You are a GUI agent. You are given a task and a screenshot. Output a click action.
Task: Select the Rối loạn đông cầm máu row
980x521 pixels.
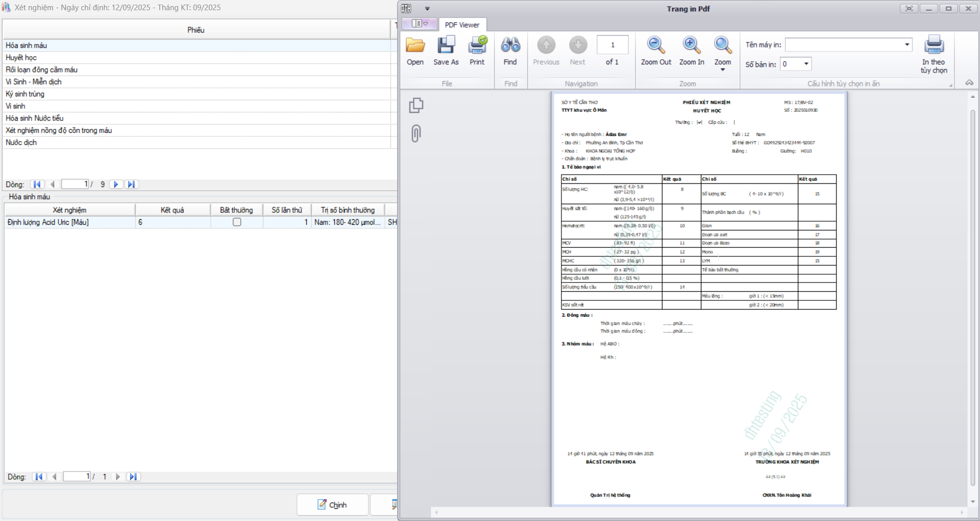(x=197, y=70)
